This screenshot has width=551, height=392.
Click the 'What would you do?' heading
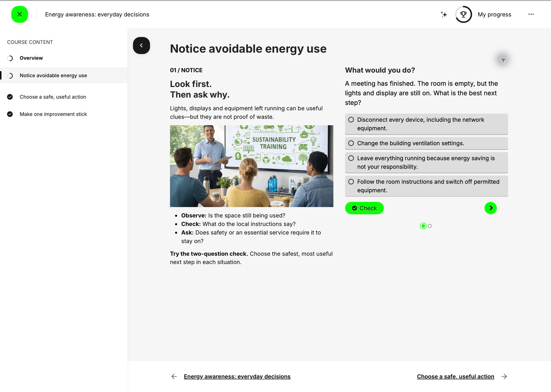click(x=380, y=70)
